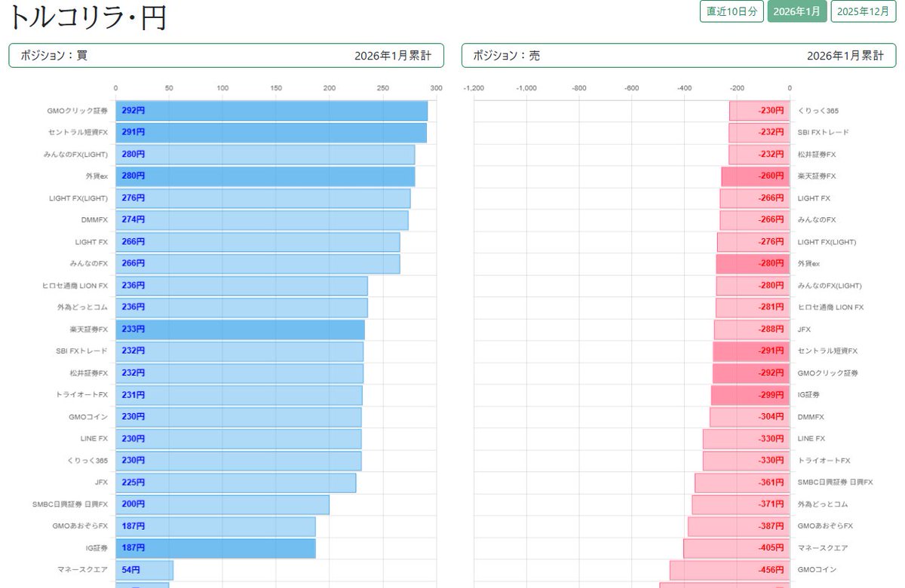Click the くりっく365 -230円 sell bar
The height and width of the screenshot is (588, 905).
tap(759, 111)
